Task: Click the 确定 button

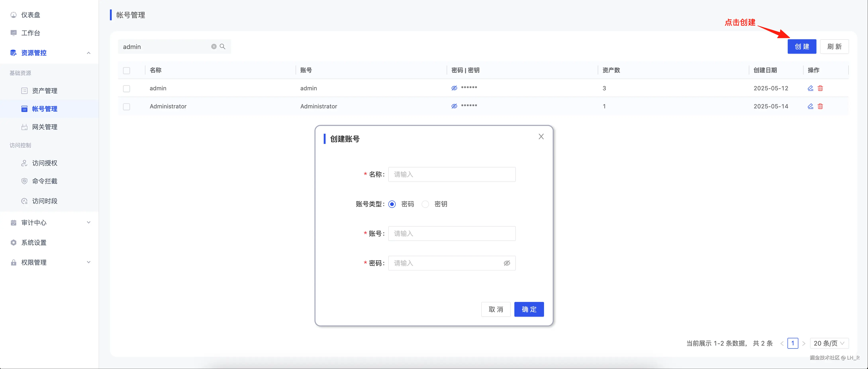Action: [529, 309]
